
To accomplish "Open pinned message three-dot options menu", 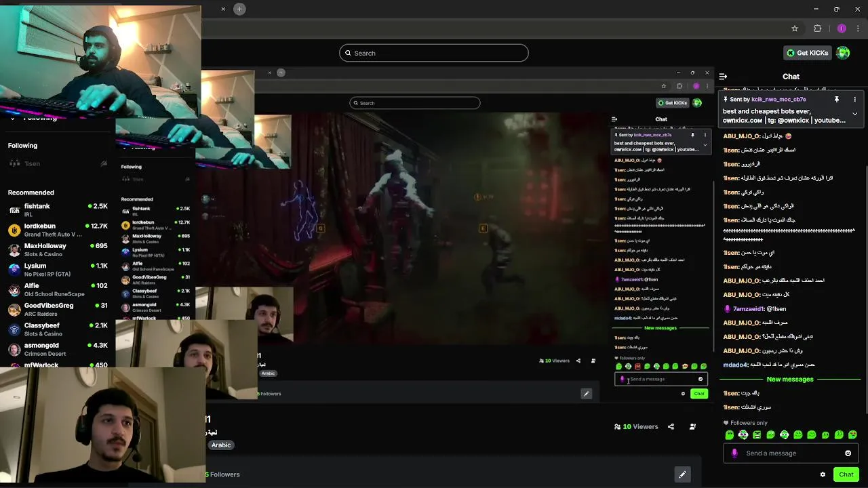I will tap(854, 100).
